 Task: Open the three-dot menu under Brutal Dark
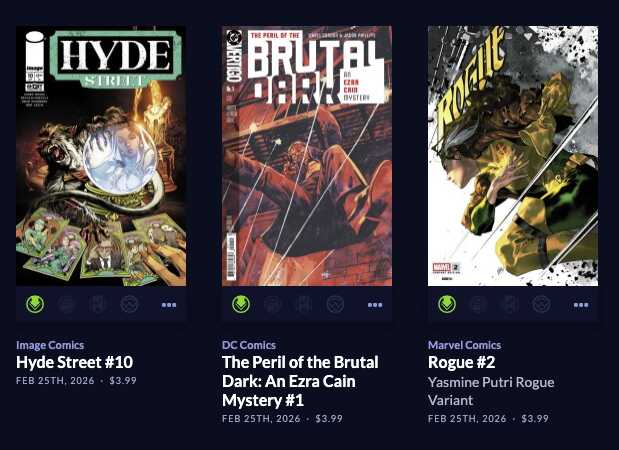[375, 305]
